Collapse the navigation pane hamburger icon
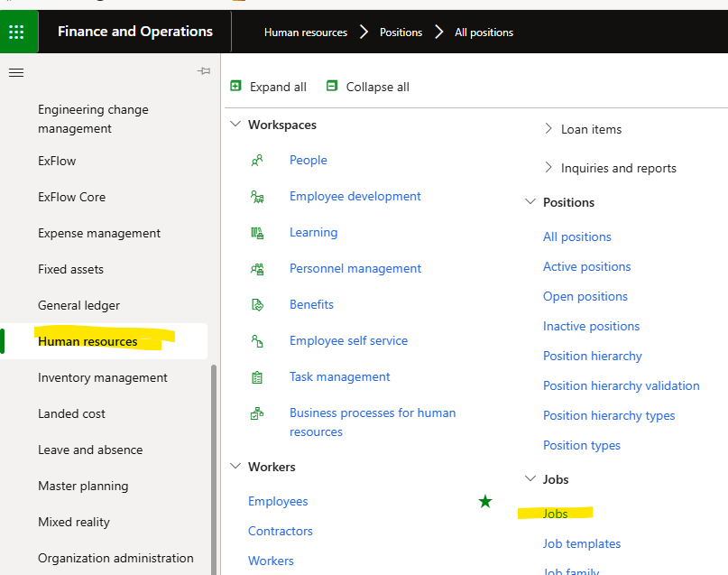The width and height of the screenshot is (728, 575). click(x=16, y=72)
